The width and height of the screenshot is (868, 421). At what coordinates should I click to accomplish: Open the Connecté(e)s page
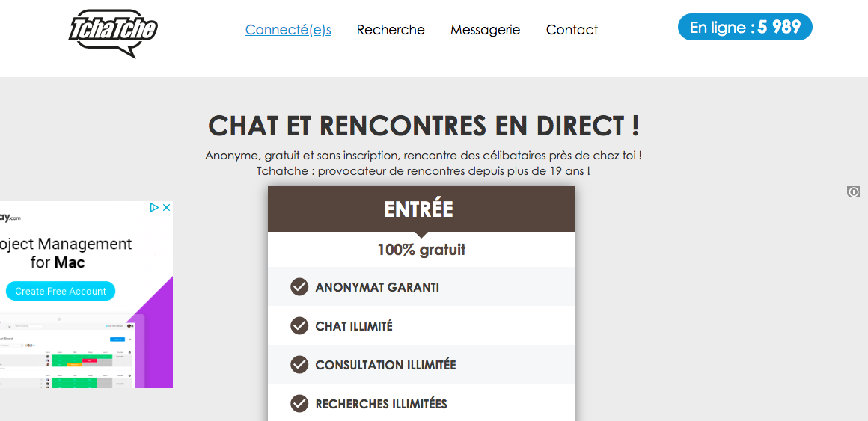pyautogui.click(x=288, y=30)
